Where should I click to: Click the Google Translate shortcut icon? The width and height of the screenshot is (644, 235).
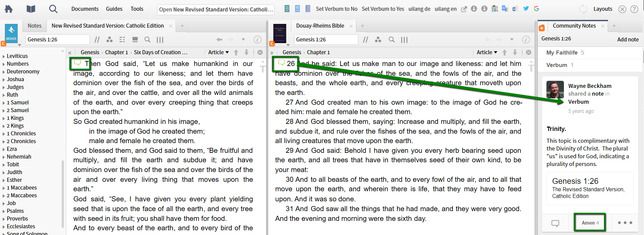(505, 9)
